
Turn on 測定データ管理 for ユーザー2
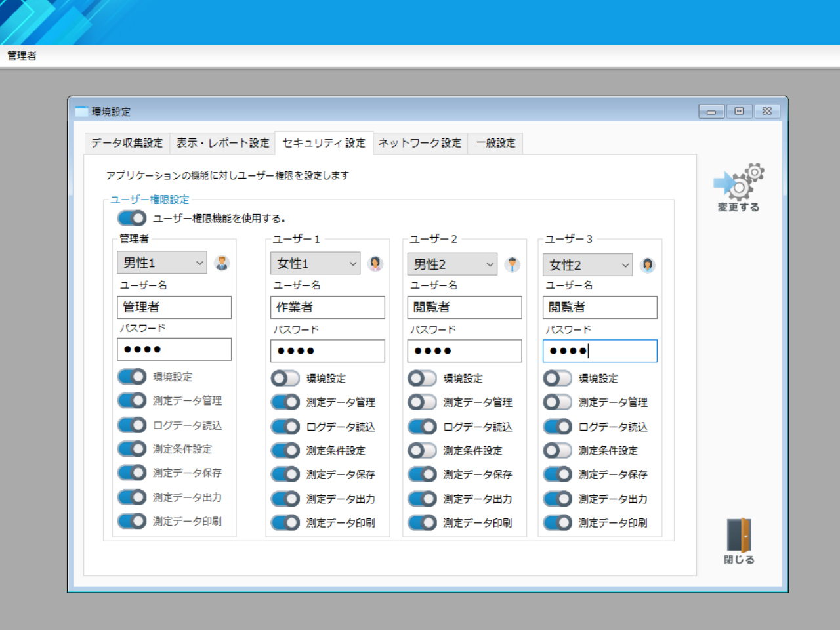click(422, 402)
